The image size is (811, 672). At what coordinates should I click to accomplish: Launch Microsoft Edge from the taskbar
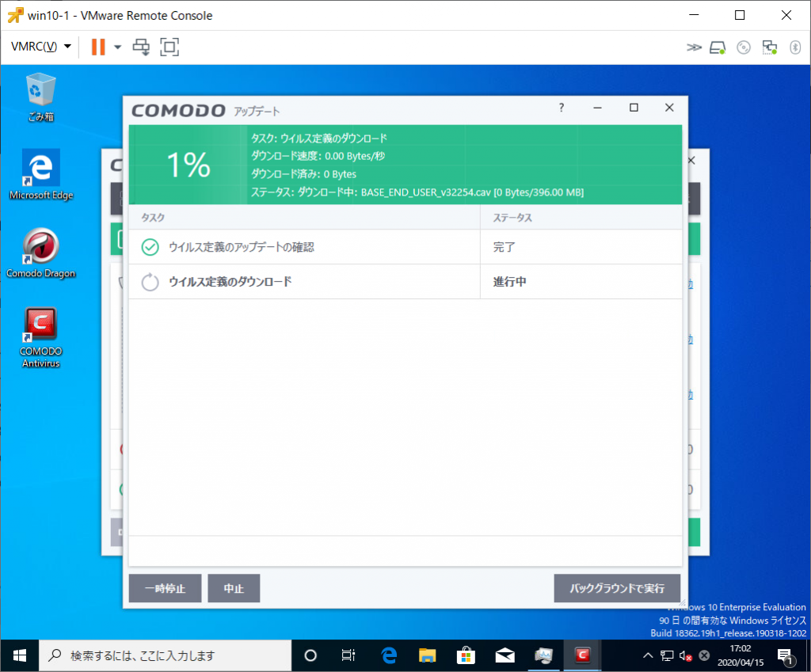(389, 655)
